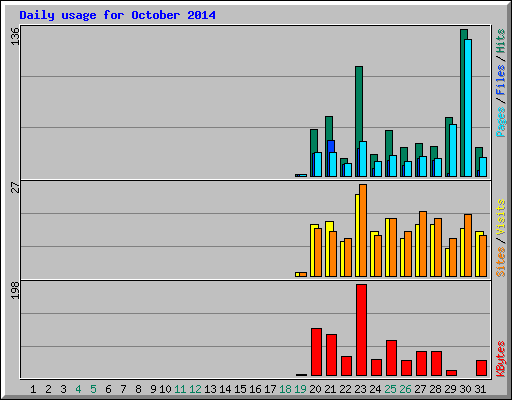Click day label 15 on the x-axis

point(240,389)
